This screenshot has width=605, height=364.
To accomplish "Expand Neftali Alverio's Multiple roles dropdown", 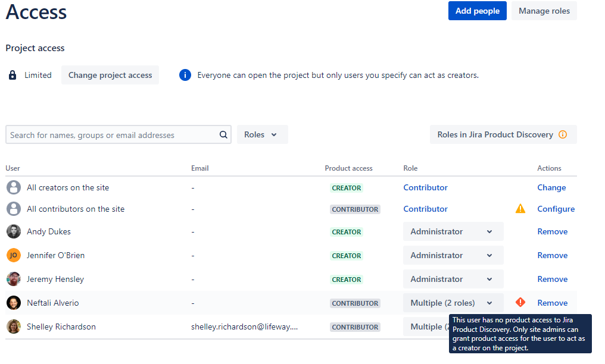I will pyautogui.click(x=453, y=303).
